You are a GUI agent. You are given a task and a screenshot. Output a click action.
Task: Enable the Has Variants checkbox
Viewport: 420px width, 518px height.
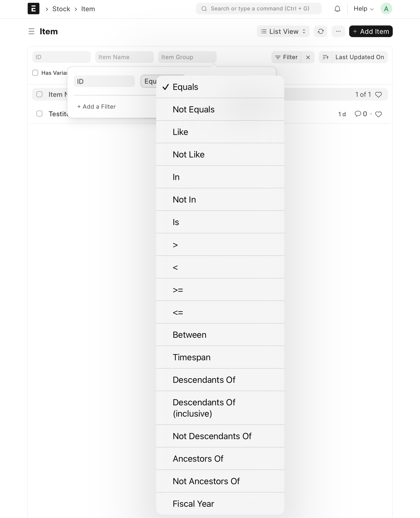[35, 73]
